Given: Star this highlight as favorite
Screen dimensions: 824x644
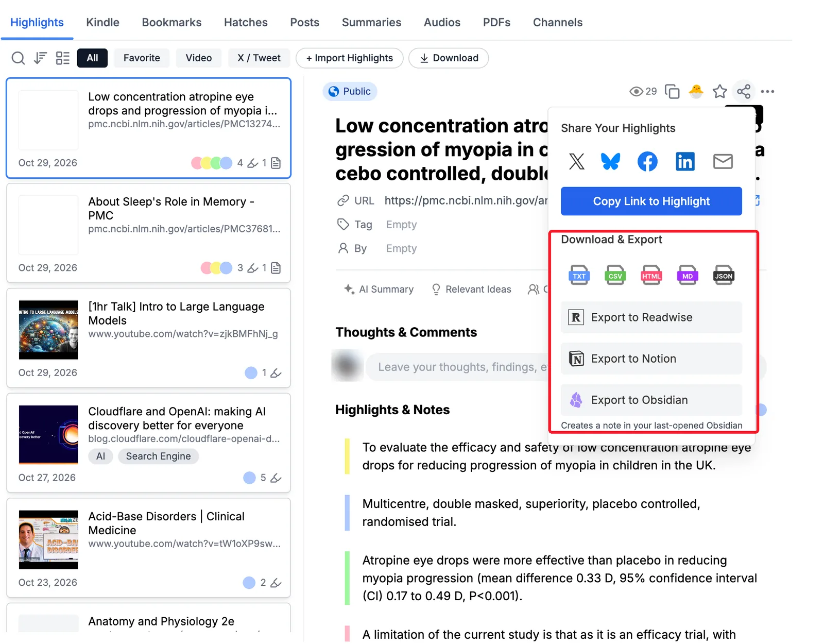Looking at the screenshot, I should (x=719, y=92).
